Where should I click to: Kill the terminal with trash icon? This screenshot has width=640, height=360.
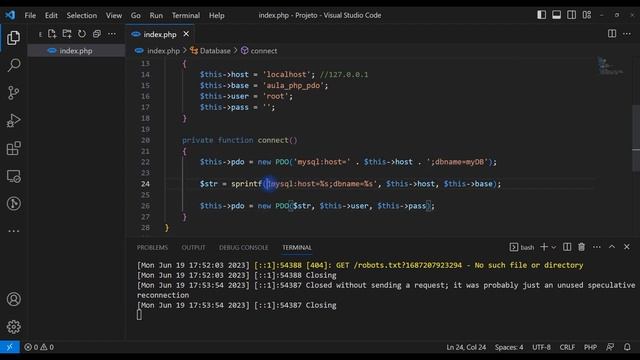[582, 247]
